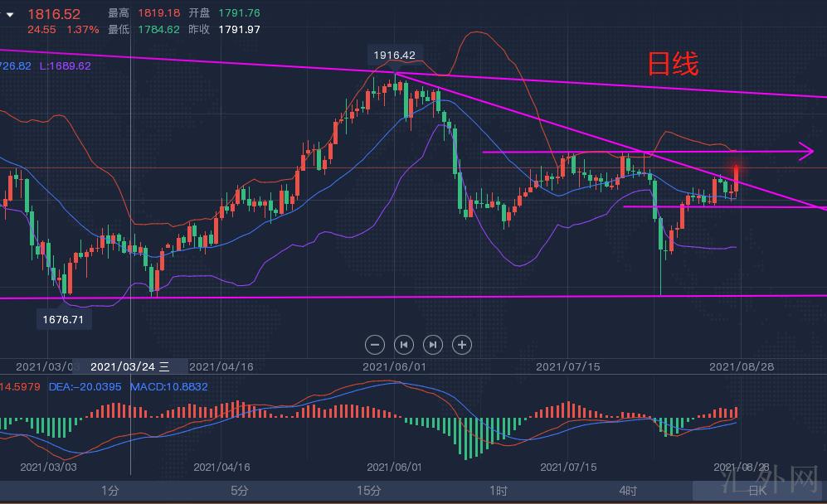
Task: Switch to the 1时 timeframe
Action: (x=499, y=491)
